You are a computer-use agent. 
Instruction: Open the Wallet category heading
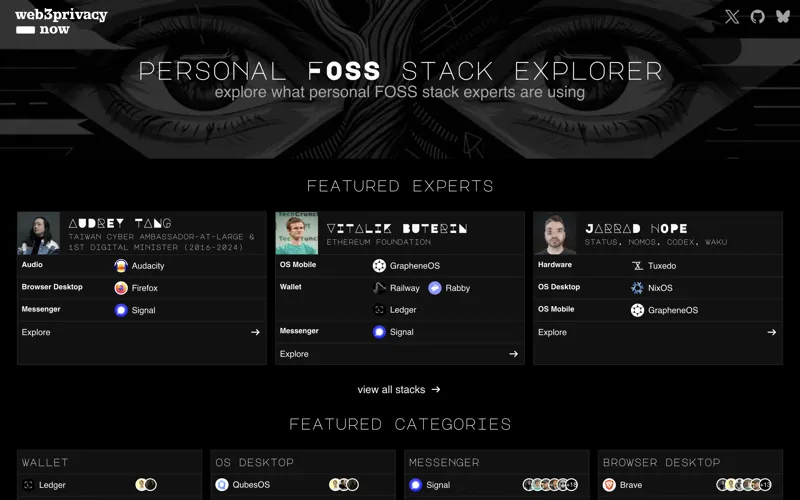pyautogui.click(x=45, y=463)
